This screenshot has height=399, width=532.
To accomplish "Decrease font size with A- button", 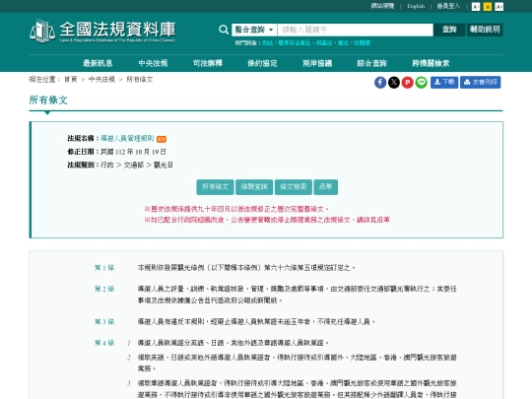I will [476, 7].
